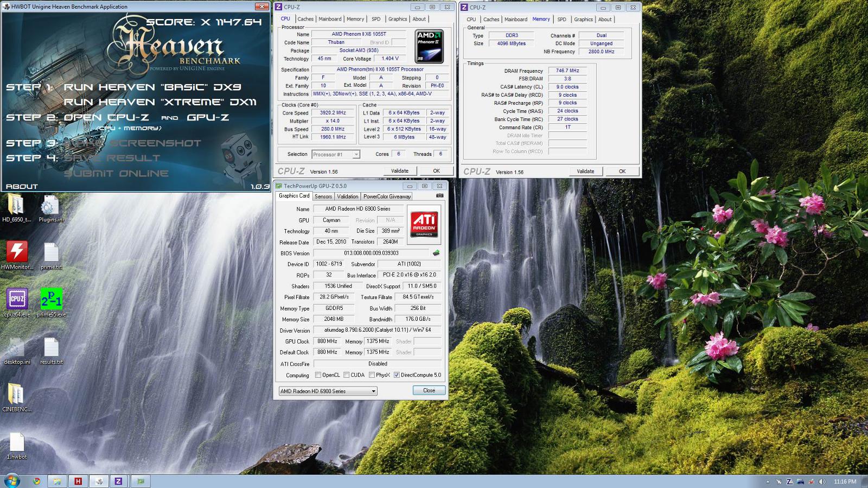Click the Core Voltage 1.404 V value

(390, 59)
